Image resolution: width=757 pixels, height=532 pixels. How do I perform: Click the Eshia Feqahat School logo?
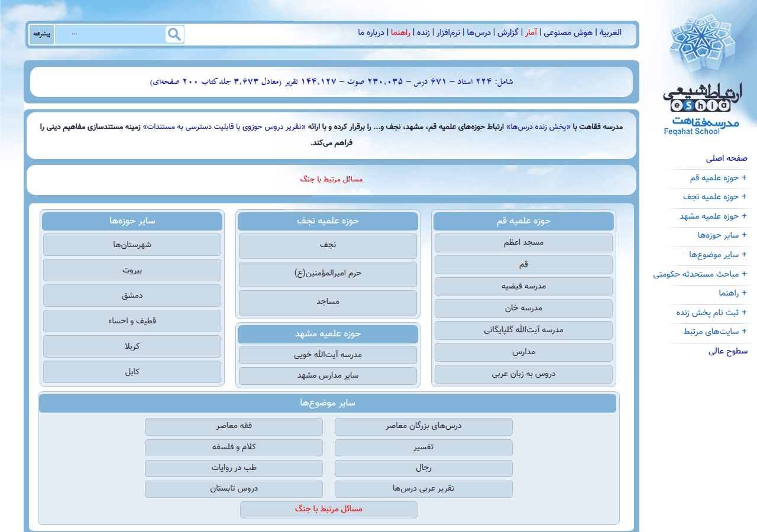(x=702, y=75)
